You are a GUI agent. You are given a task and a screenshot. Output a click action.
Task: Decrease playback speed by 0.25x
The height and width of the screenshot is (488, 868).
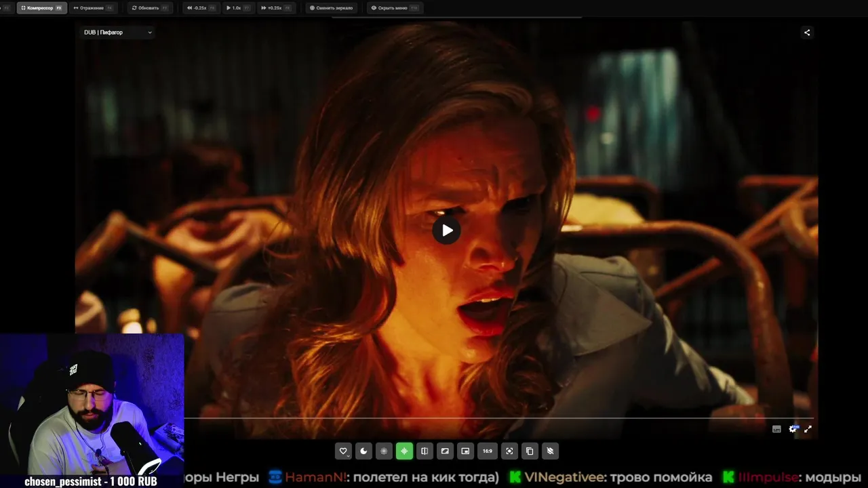point(201,8)
